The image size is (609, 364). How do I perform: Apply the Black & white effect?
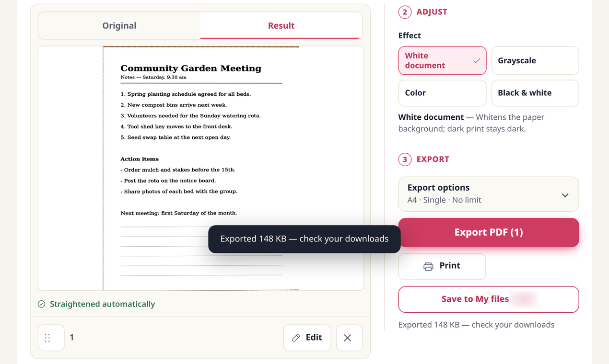(535, 93)
